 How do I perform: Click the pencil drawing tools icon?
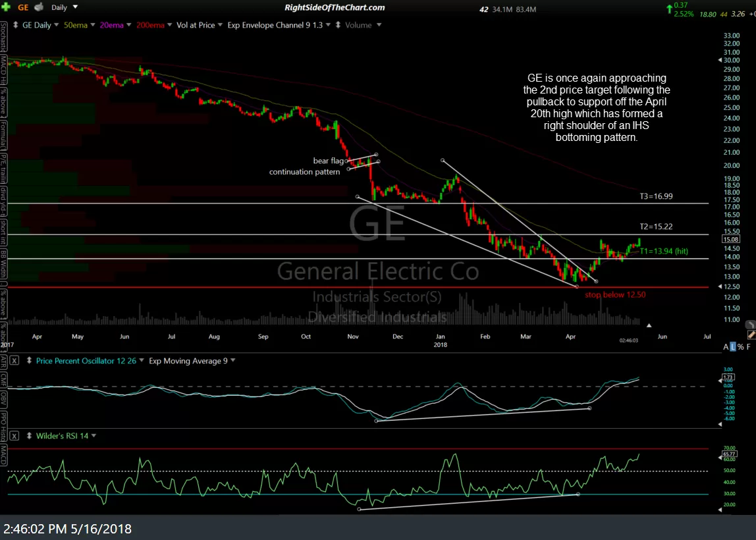click(751, 335)
